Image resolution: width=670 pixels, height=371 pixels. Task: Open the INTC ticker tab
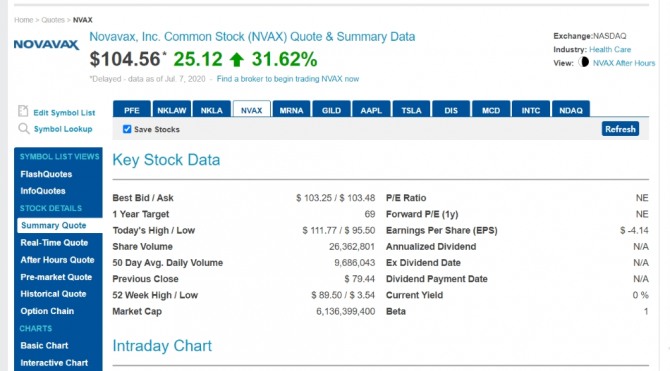(x=531, y=109)
